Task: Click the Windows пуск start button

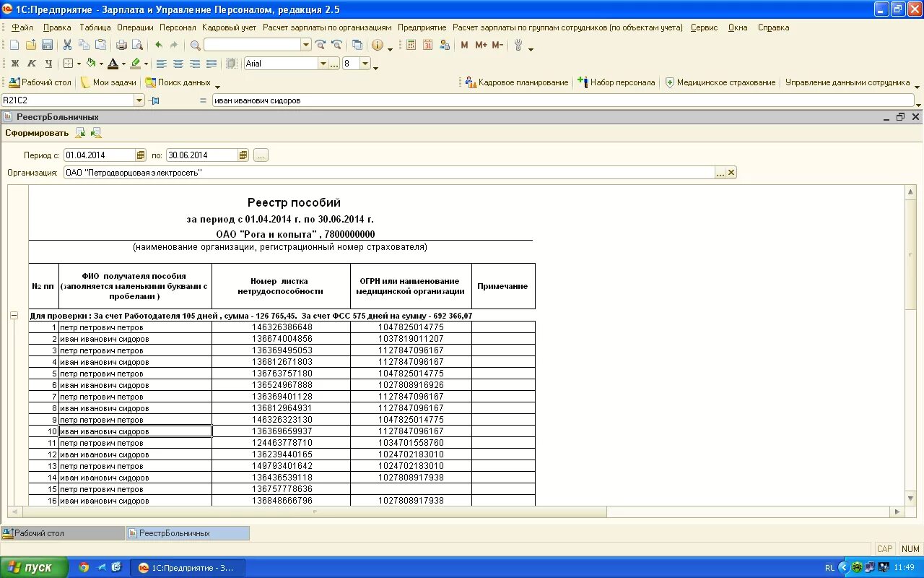Action: (35, 567)
